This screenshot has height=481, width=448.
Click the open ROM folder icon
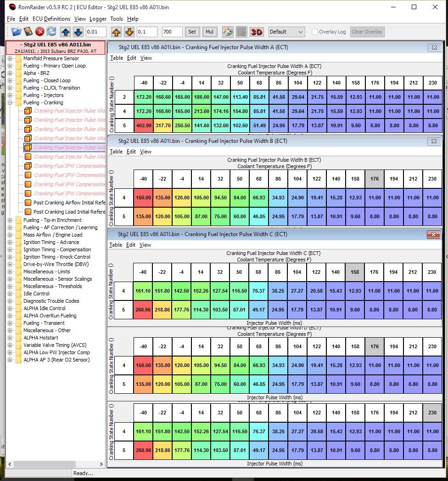(17, 32)
